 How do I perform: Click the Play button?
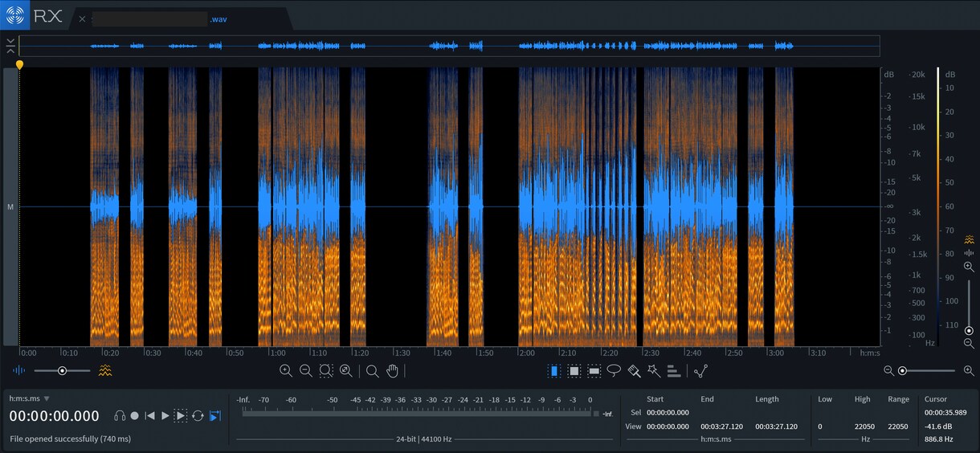point(165,415)
